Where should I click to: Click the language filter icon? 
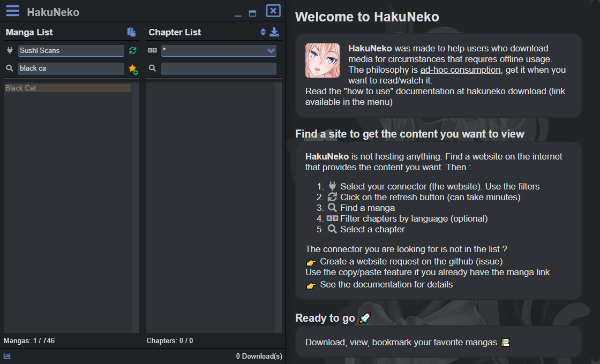152,50
